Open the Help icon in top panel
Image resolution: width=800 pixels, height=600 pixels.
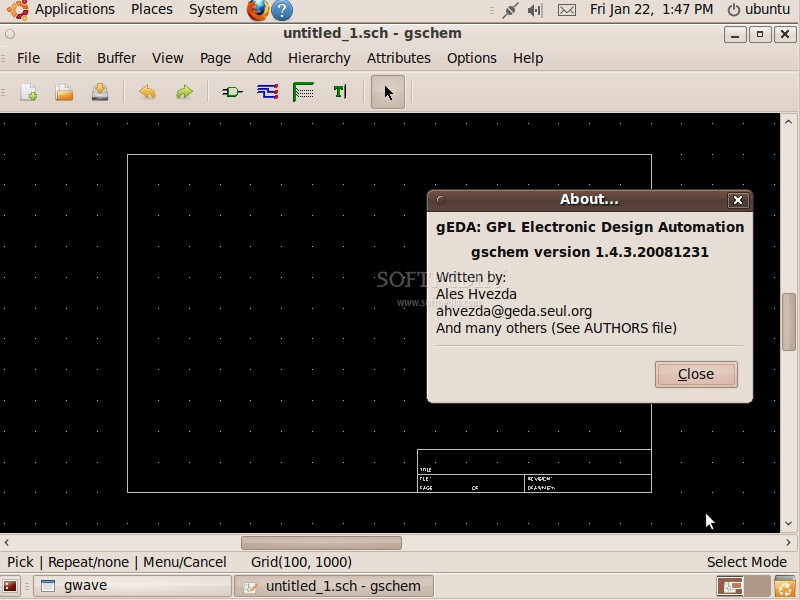282,10
